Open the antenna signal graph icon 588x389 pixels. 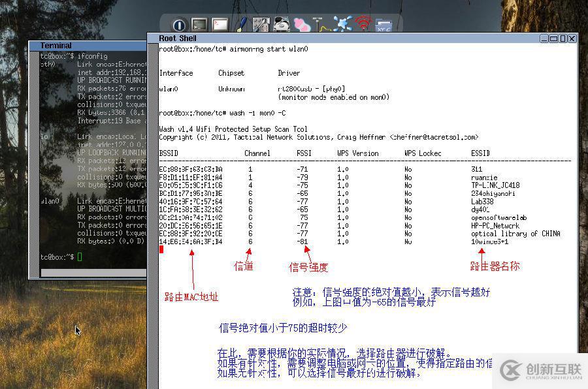click(x=321, y=25)
